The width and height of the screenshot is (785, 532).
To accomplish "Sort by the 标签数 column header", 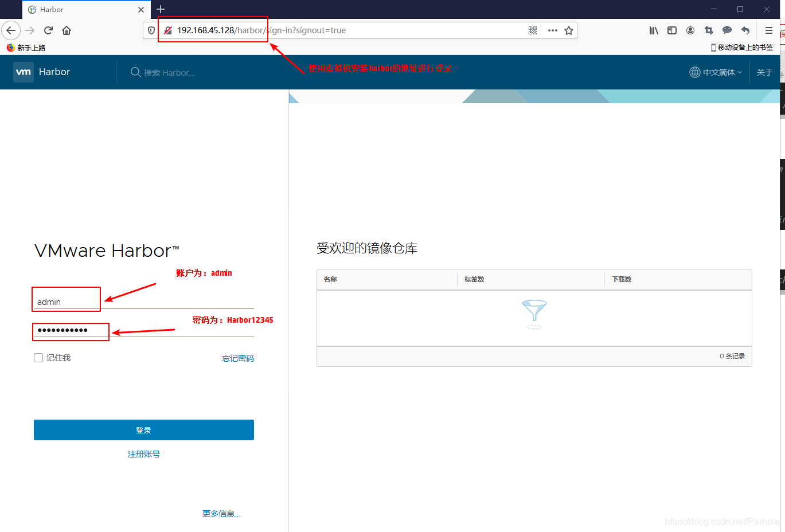I will coord(474,279).
